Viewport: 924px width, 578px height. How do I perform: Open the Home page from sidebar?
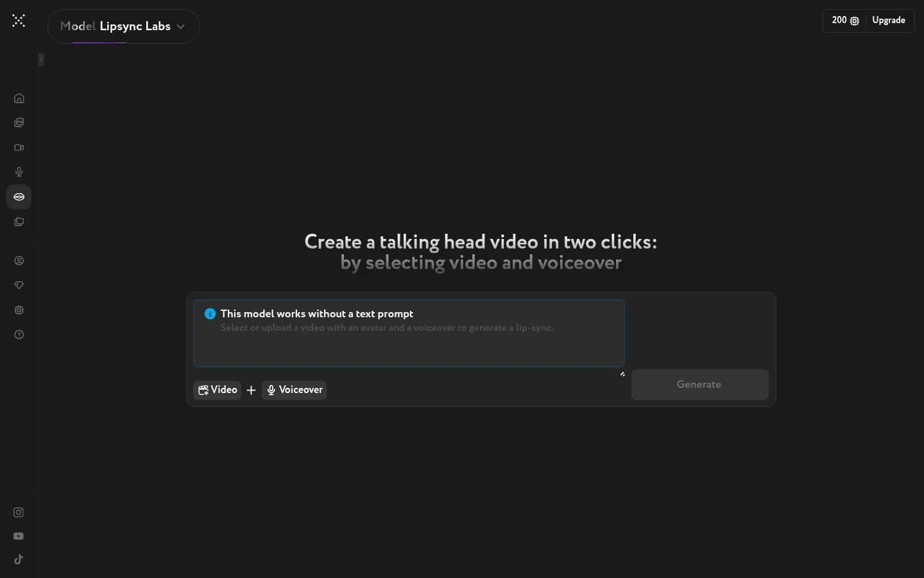click(19, 98)
